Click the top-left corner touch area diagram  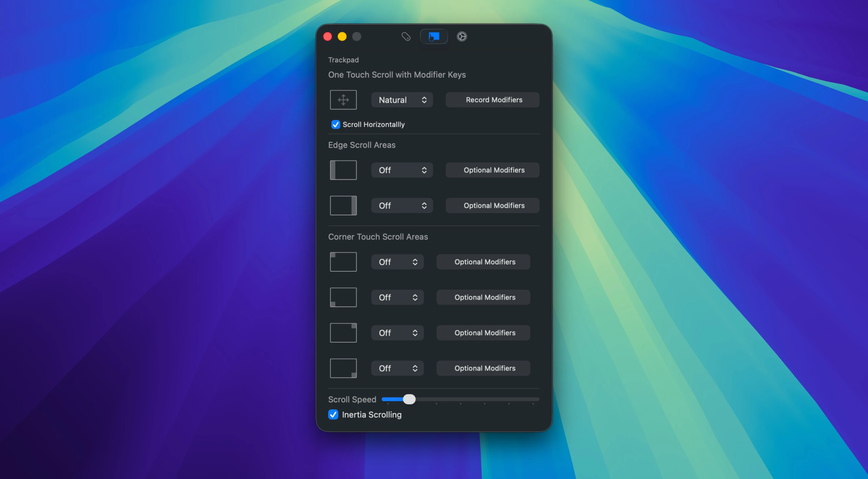click(343, 262)
